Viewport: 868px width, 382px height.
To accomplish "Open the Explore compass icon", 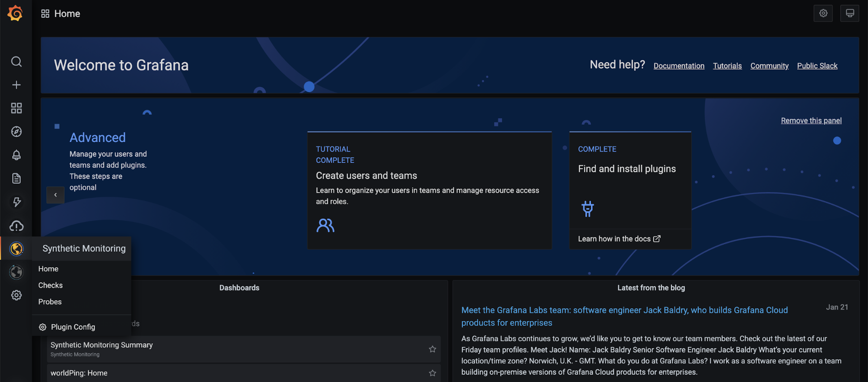I will coord(17,132).
